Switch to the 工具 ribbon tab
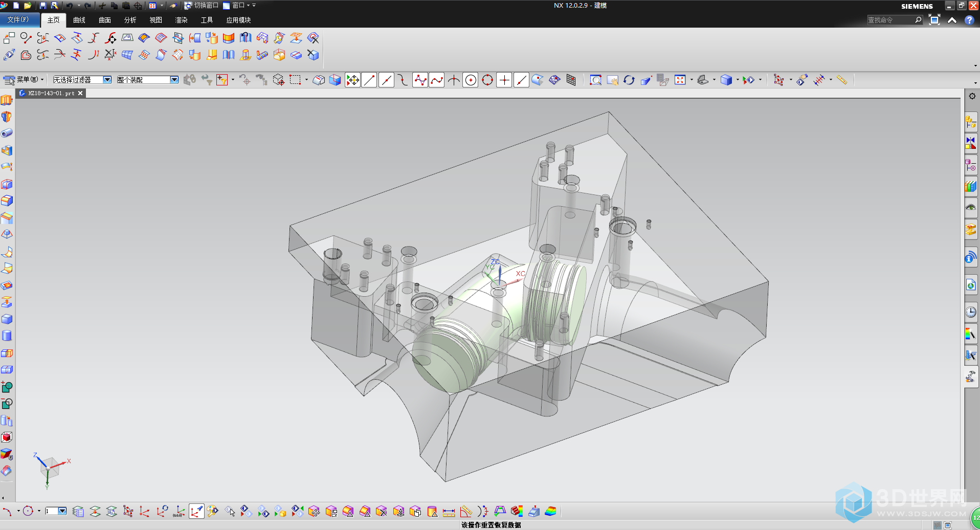 207,20
